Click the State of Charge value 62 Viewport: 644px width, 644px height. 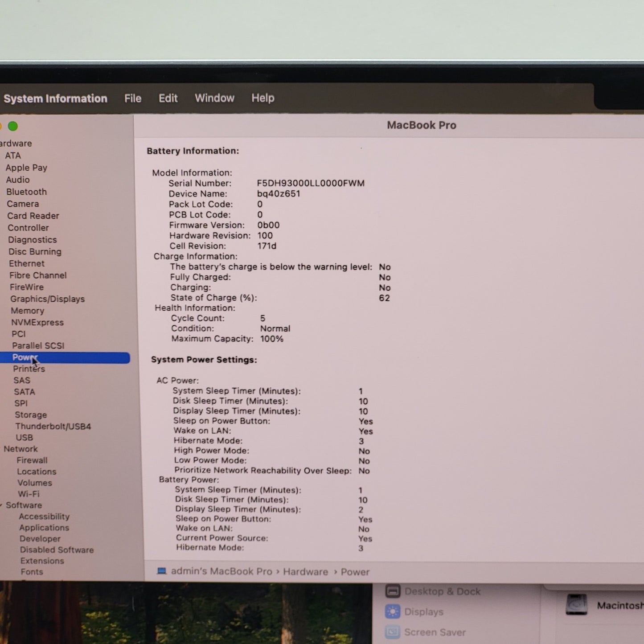[x=384, y=298]
